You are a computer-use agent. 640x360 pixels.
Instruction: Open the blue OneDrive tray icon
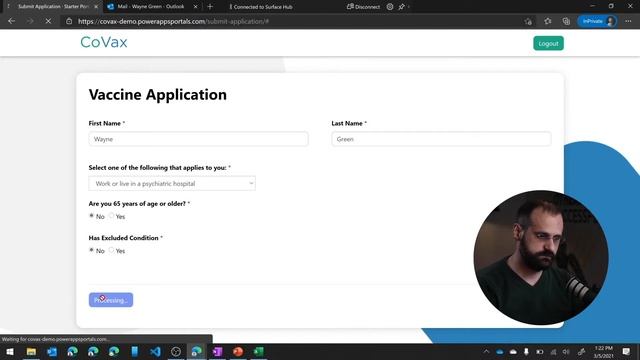pyautogui.click(x=500, y=351)
